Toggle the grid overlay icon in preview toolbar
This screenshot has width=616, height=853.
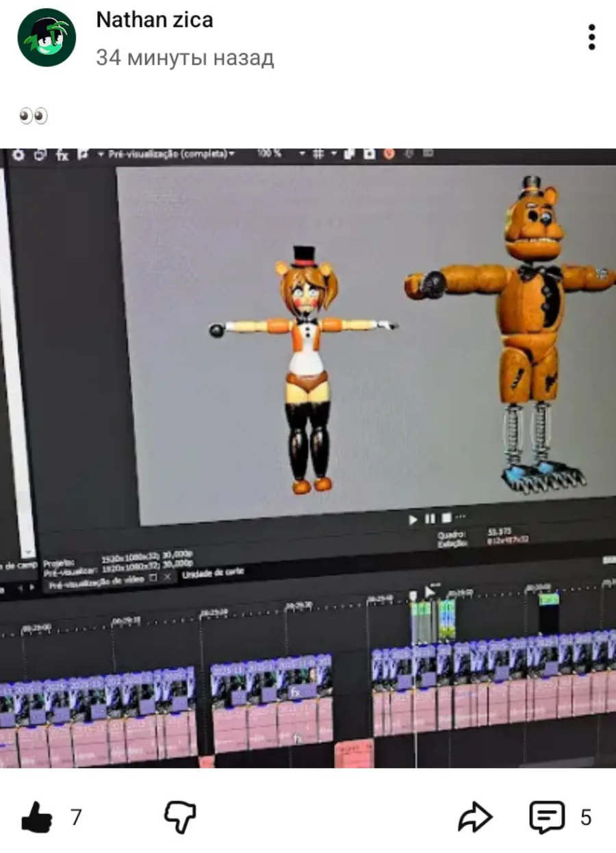tap(318, 155)
